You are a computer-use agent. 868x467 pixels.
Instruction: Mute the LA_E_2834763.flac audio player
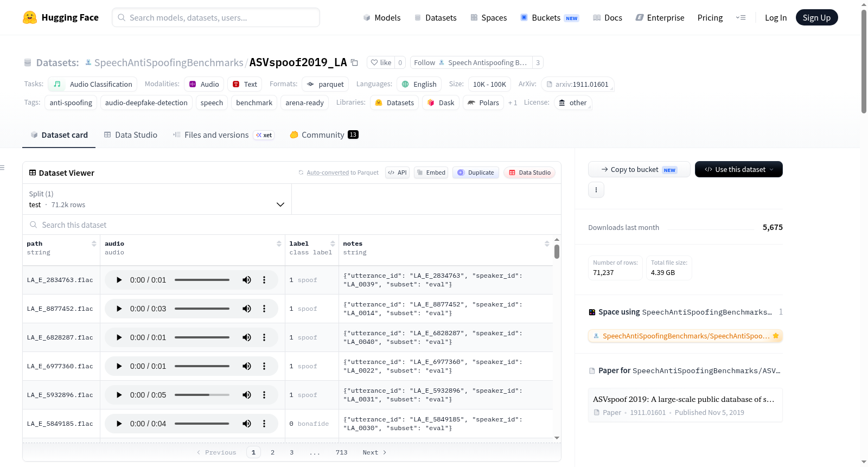tap(247, 280)
